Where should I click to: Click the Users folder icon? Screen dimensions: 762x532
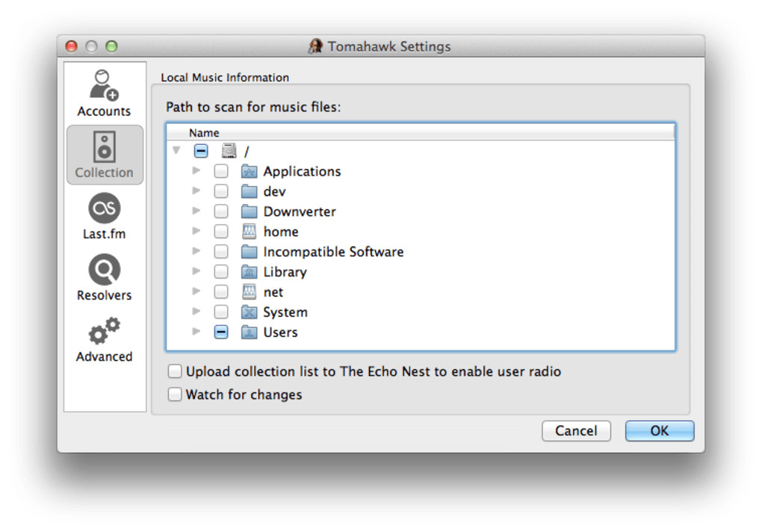(x=250, y=332)
